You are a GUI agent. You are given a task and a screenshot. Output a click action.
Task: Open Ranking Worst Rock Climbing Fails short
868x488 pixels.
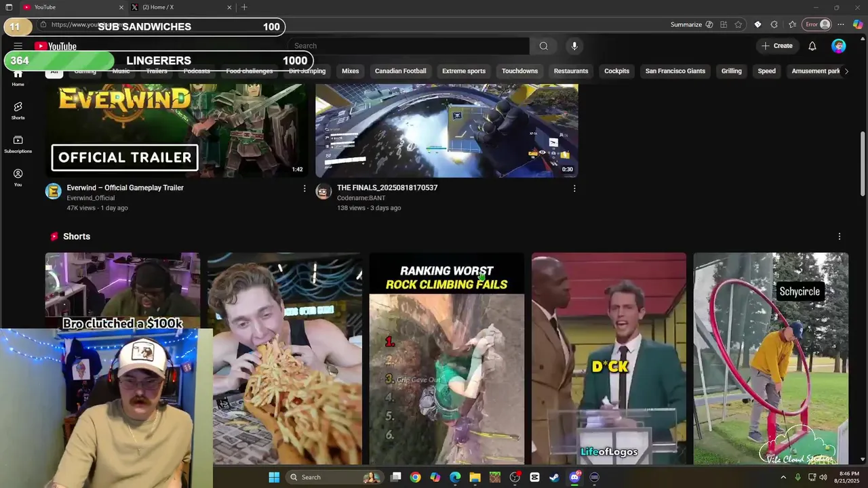[447, 359]
